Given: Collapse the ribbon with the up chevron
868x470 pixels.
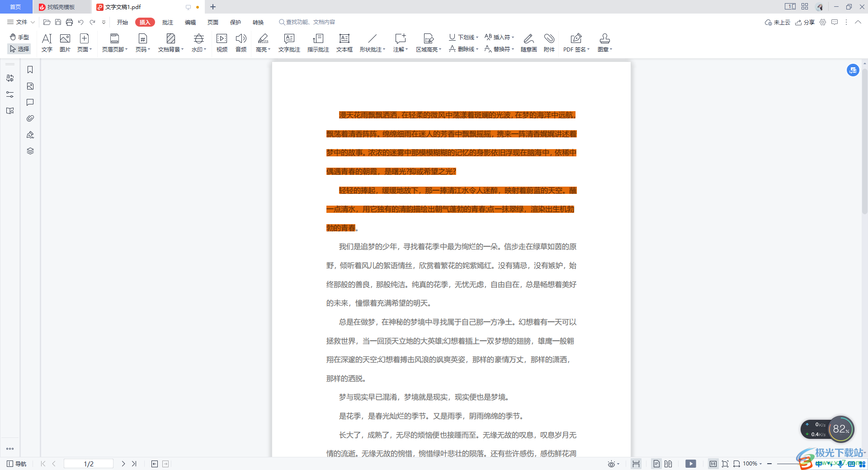Looking at the screenshot, I should (x=858, y=22).
